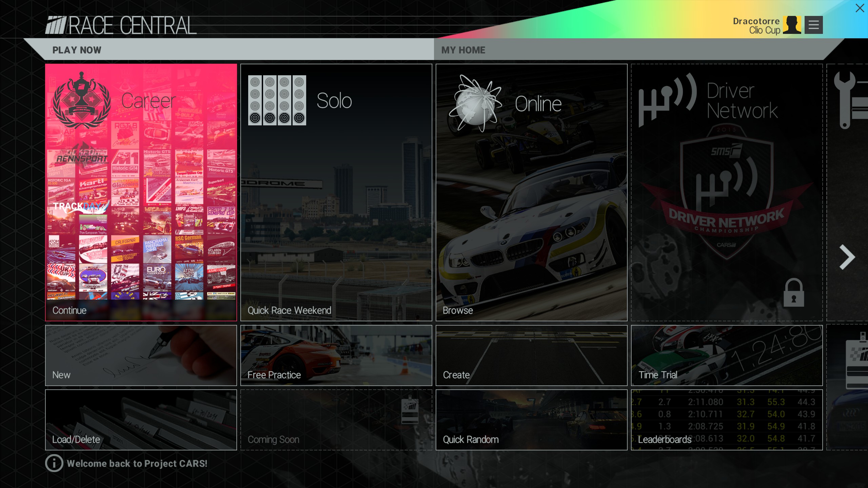Click the Welcome back to Project CARS message

137,463
